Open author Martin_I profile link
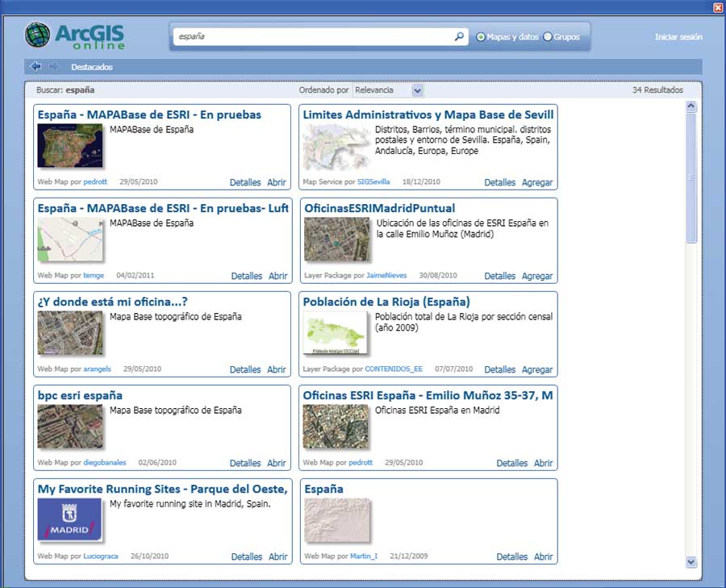The height and width of the screenshot is (588, 726). tap(364, 556)
